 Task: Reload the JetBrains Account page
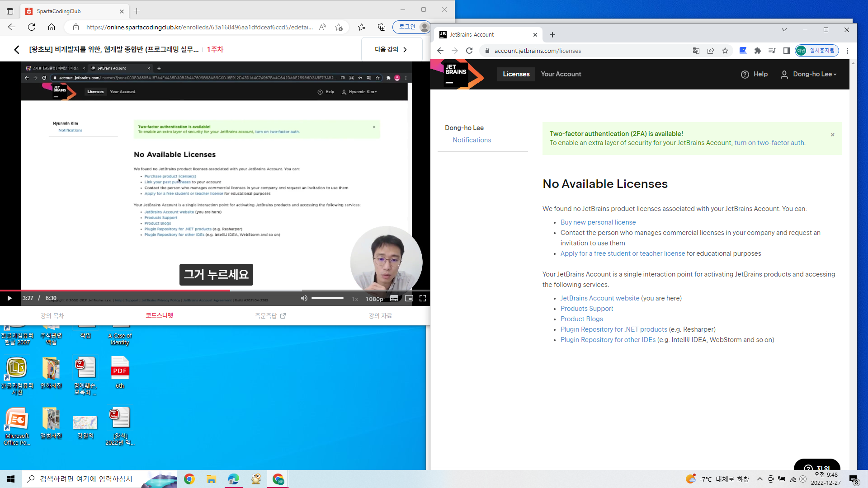coord(469,51)
